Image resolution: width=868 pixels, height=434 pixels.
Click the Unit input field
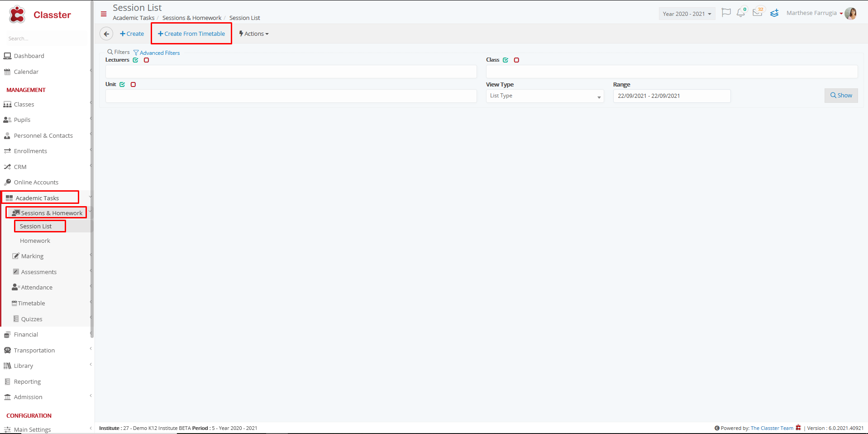pos(291,96)
